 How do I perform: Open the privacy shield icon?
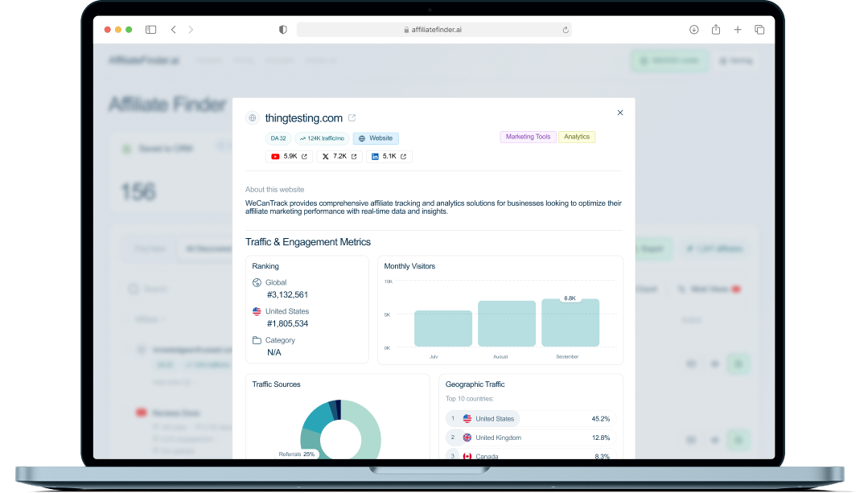(283, 29)
